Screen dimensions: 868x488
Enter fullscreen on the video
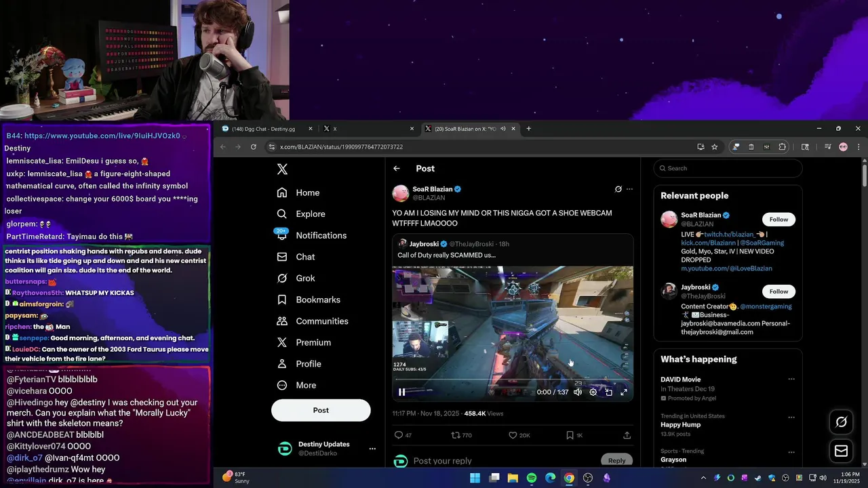(624, 392)
